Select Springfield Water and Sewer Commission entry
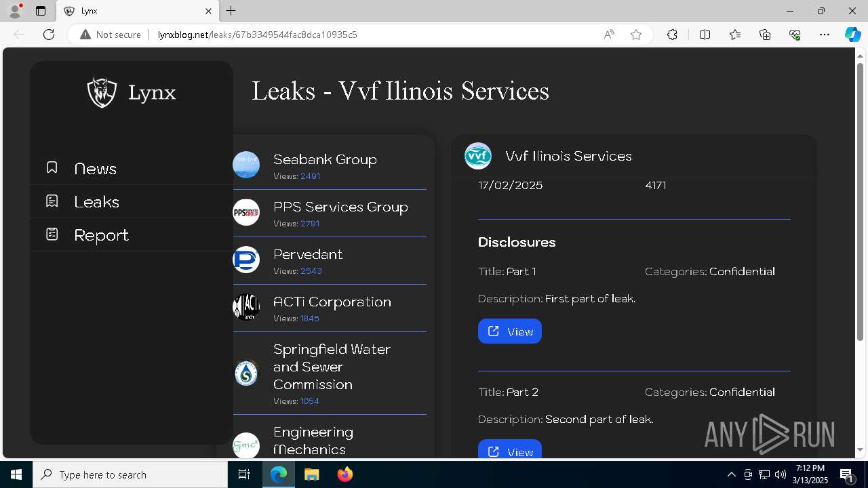The height and width of the screenshot is (488, 868). [x=330, y=373]
